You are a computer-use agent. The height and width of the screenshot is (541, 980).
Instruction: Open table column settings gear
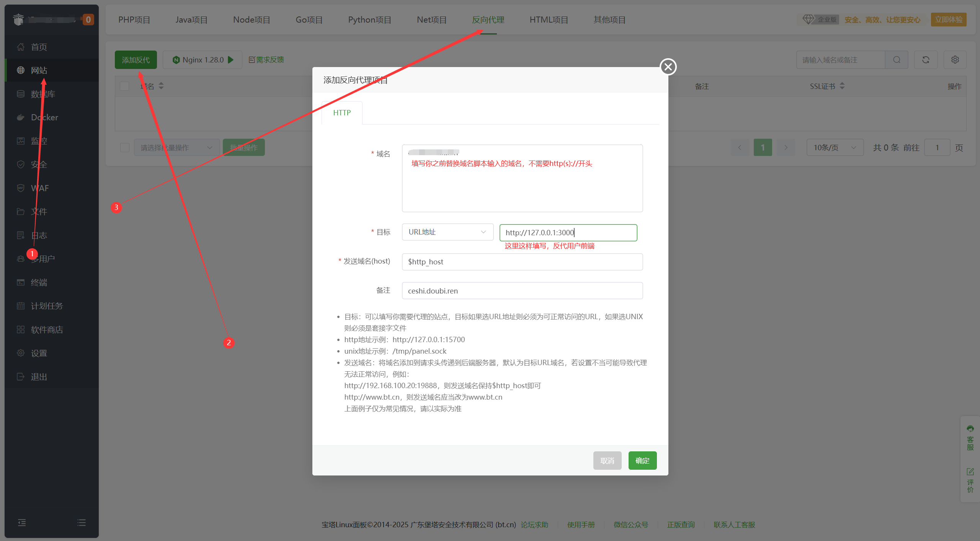955,60
